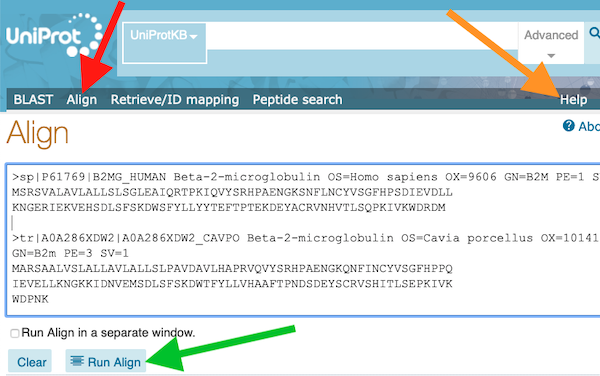Click the arrow under Advanced
600x376 pixels.
551,56
